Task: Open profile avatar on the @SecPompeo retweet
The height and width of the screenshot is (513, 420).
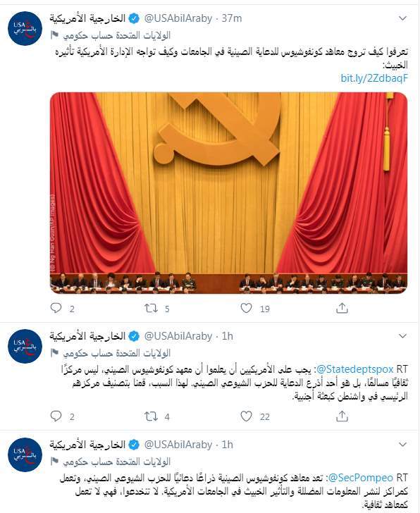Action: pos(25,455)
